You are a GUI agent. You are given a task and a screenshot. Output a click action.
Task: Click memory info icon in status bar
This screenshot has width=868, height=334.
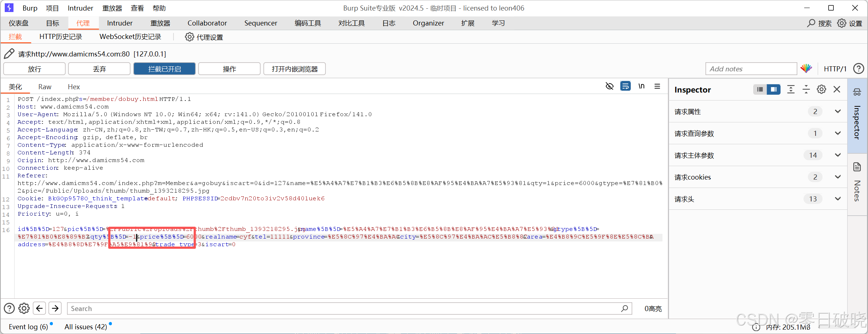pos(756,327)
